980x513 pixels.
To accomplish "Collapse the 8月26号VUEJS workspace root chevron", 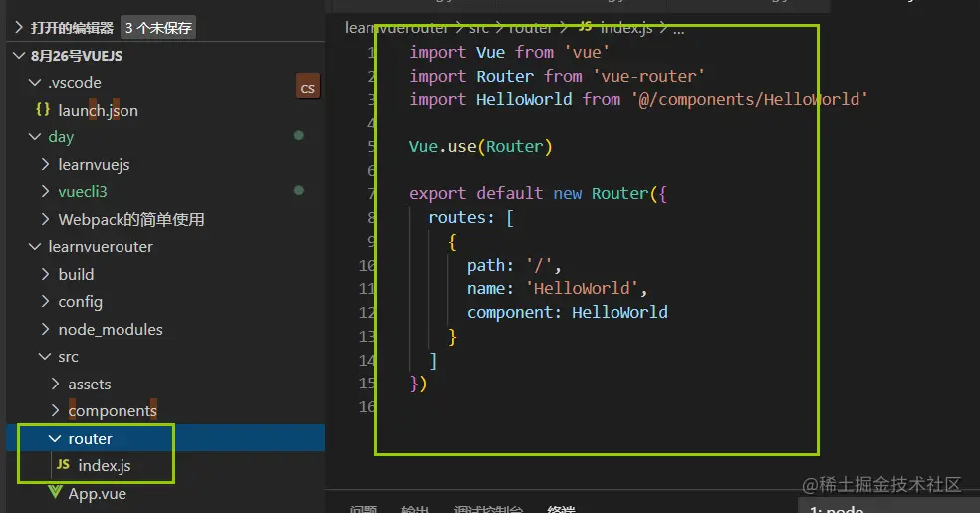I will (19, 56).
